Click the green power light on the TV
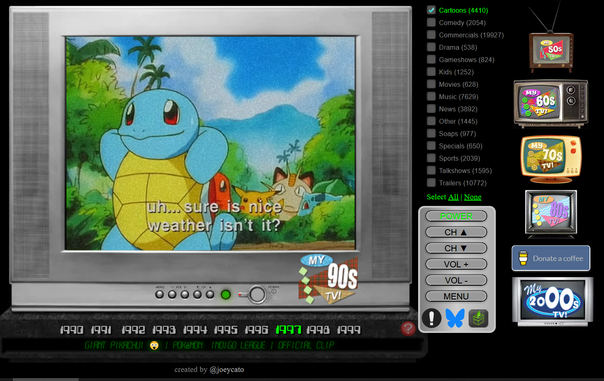The width and height of the screenshot is (604, 381). click(x=226, y=295)
